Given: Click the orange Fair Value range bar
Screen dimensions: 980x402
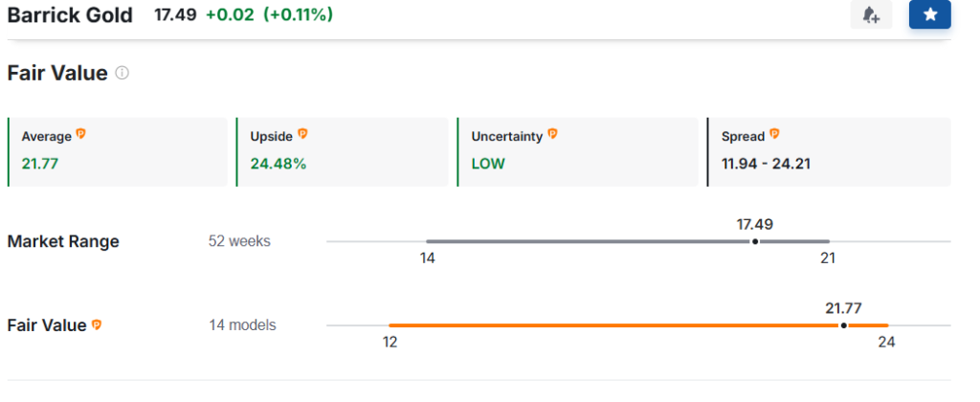Looking at the screenshot, I should pos(638,325).
